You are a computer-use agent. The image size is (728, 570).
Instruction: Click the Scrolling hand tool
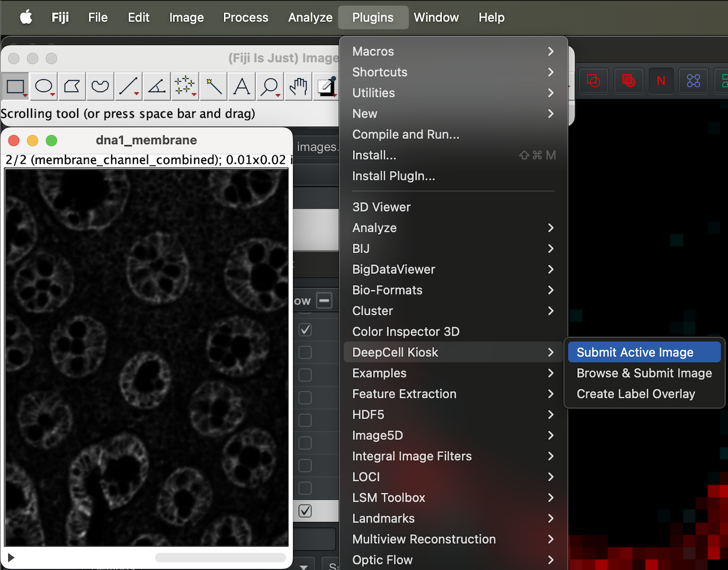coord(298,86)
